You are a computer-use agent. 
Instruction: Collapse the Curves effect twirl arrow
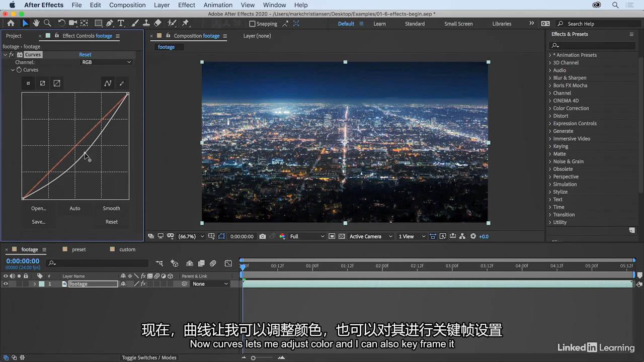[x=5, y=54]
